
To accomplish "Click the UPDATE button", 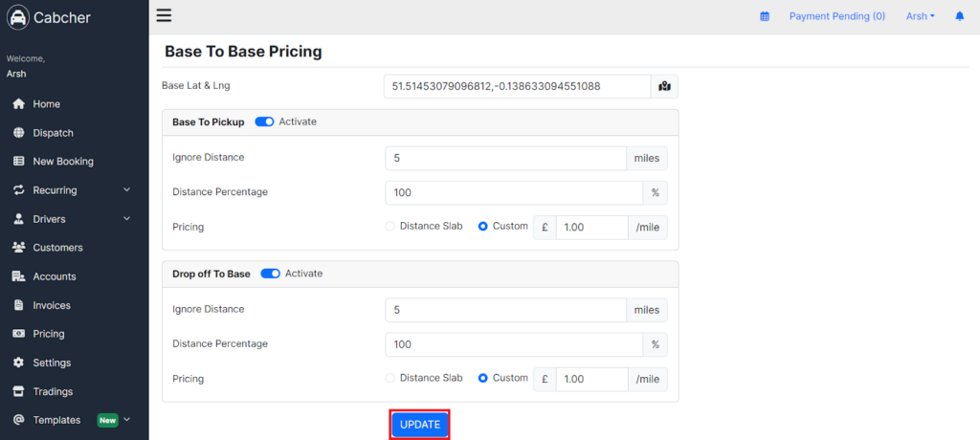I will [420, 425].
